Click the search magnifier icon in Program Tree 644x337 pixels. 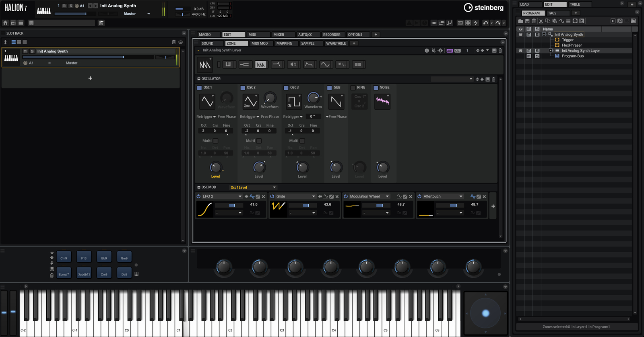coord(620,21)
